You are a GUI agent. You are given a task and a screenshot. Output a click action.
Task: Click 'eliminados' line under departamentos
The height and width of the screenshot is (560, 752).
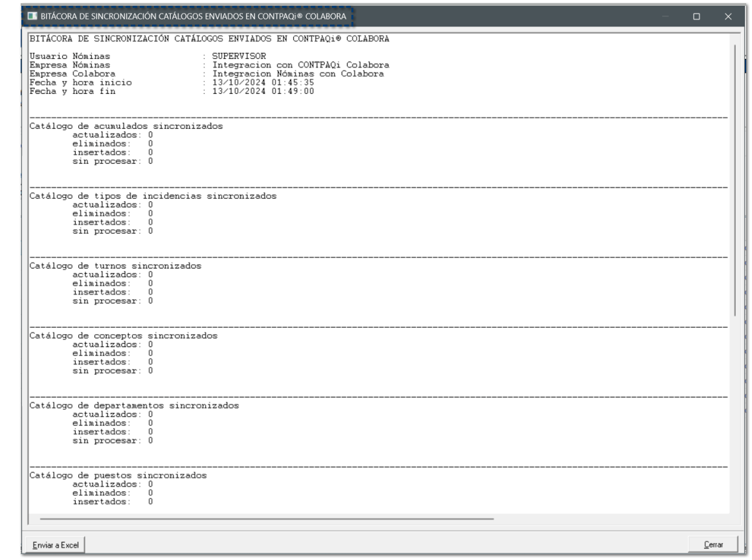(113, 423)
